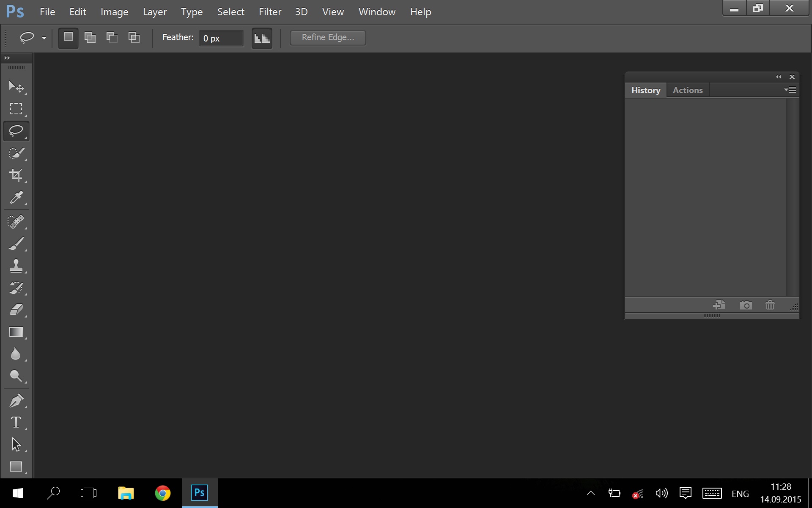
Task: Select the Clone Stamp tool
Action: (x=16, y=266)
